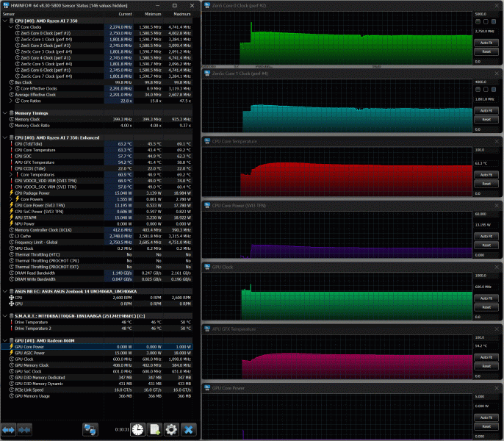Open sensor settings via the gear icon

[x=171, y=430]
